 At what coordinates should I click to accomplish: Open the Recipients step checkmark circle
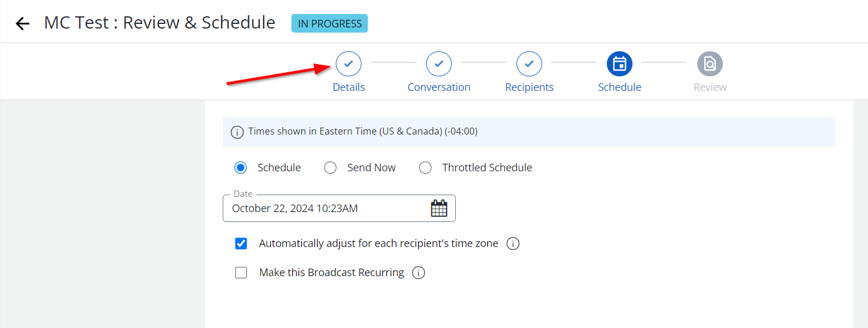tap(529, 64)
